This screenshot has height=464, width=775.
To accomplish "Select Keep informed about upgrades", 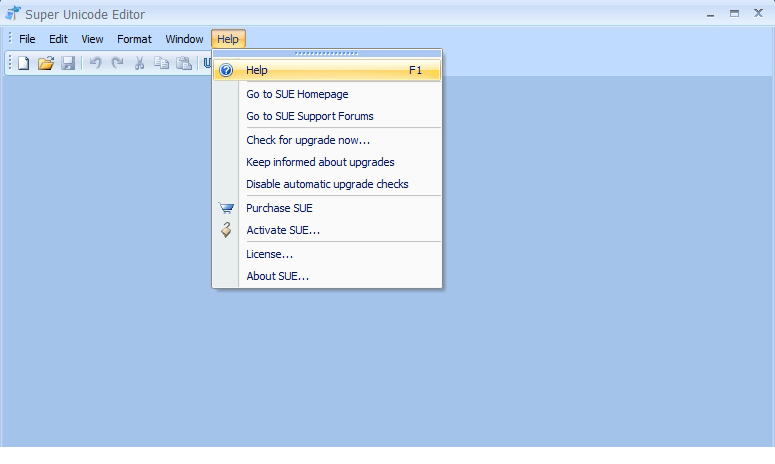I will coord(327,162).
